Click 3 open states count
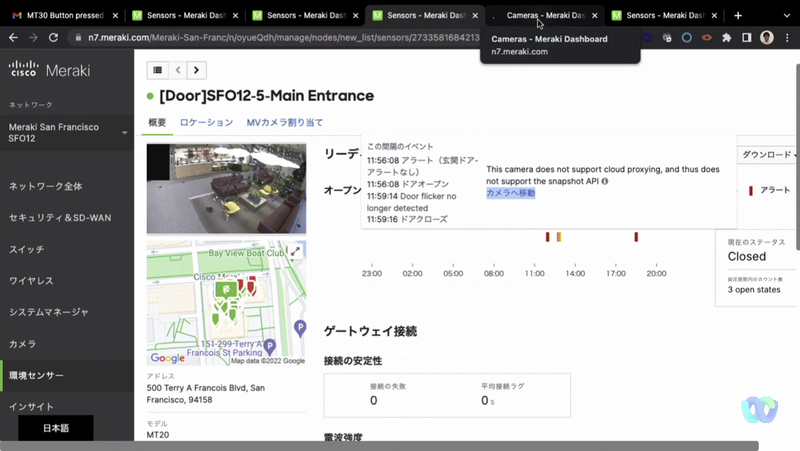This screenshot has width=800, height=451. [754, 290]
